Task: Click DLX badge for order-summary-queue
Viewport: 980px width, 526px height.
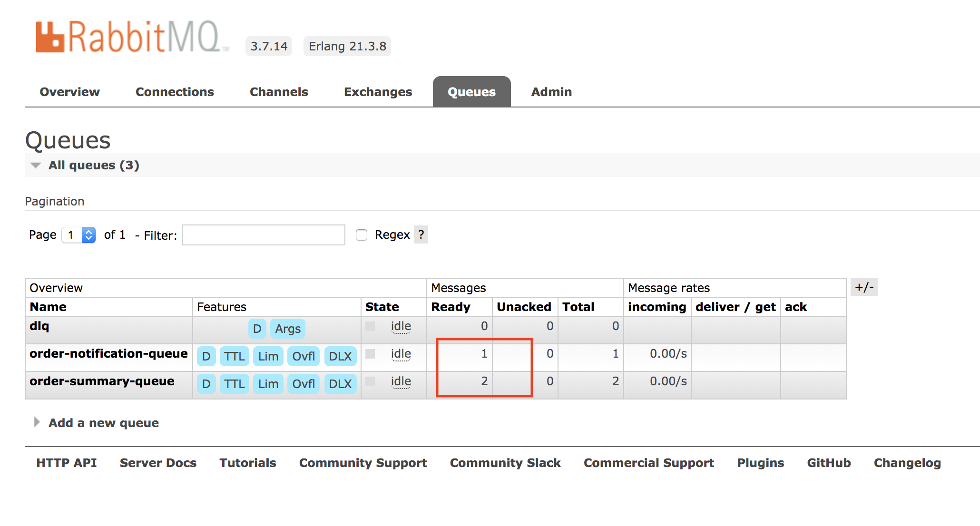Action: pyautogui.click(x=340, y=384)
